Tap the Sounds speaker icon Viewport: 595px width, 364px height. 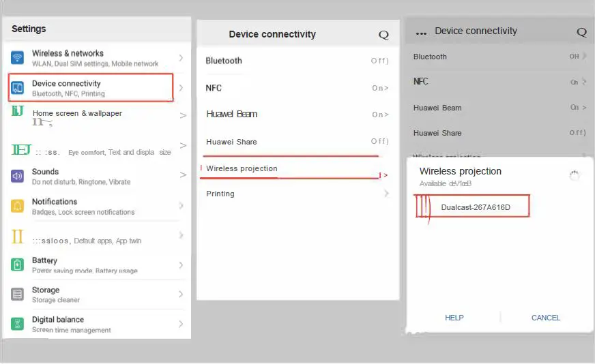(x=18, y=177)
